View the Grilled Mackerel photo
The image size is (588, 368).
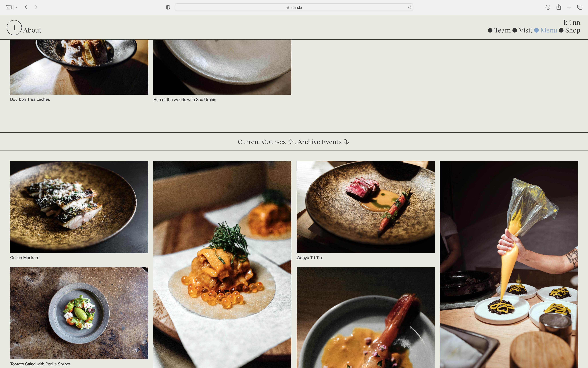pos(79,207)
